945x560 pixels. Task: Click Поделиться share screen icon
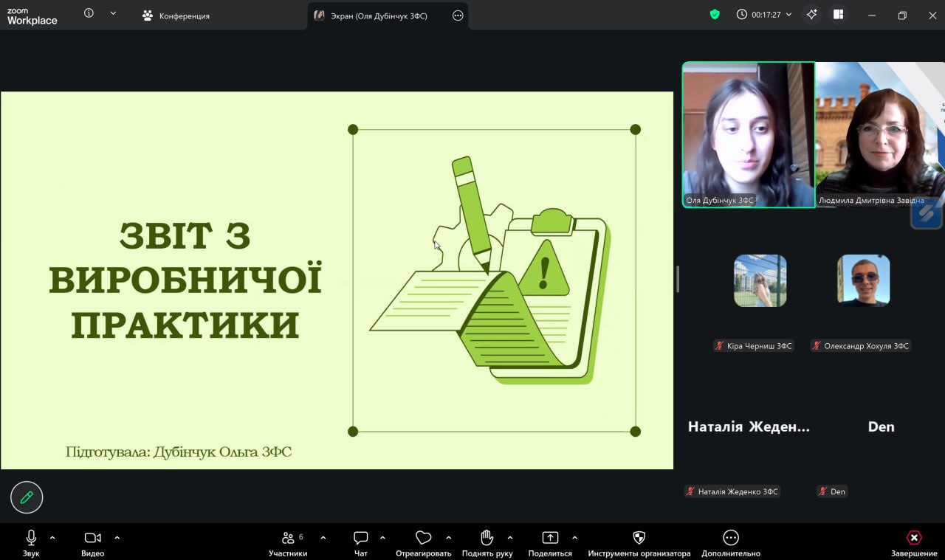[x=550, y=538]
